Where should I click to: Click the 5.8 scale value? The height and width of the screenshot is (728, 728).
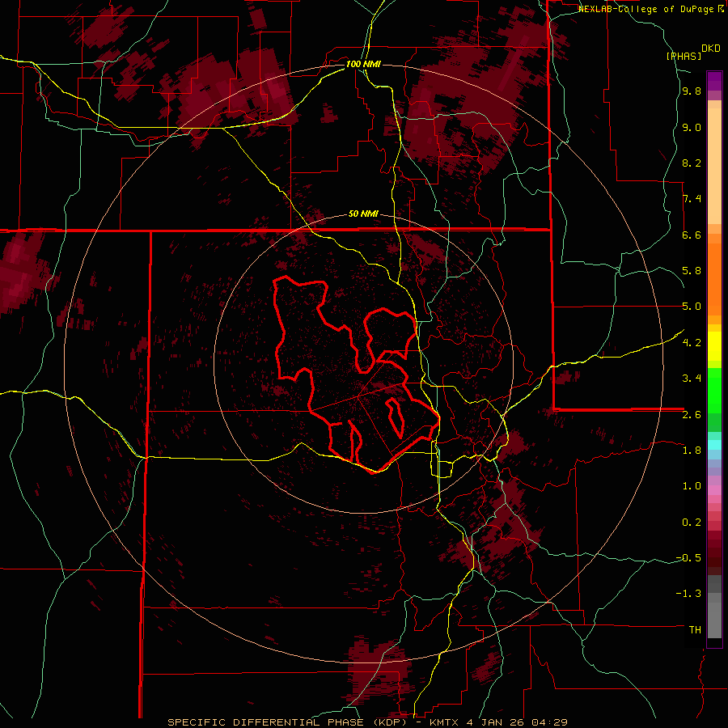click(692, 271)
